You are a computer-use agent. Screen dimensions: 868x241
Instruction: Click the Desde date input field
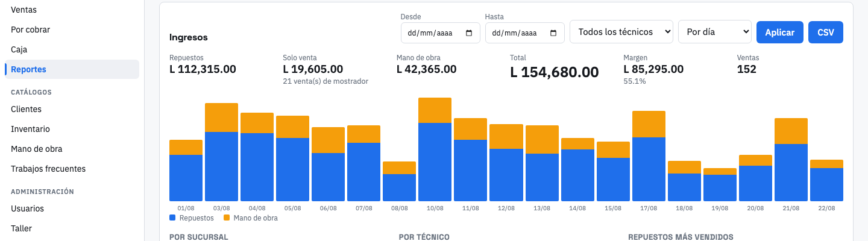tap(440, 33)
